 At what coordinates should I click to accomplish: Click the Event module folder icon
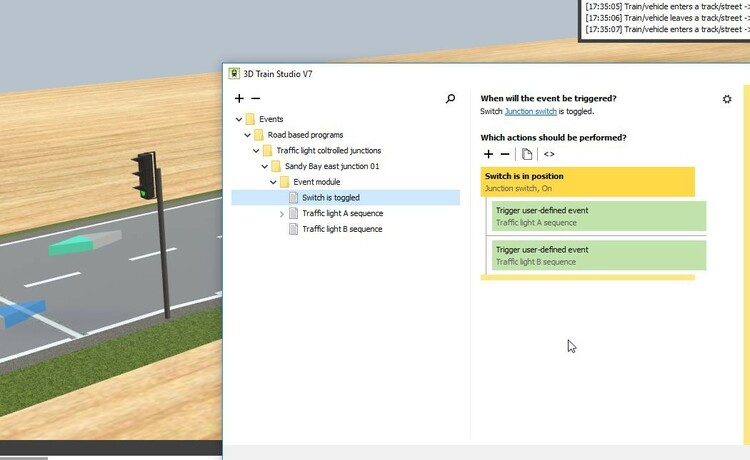point(285,182)
